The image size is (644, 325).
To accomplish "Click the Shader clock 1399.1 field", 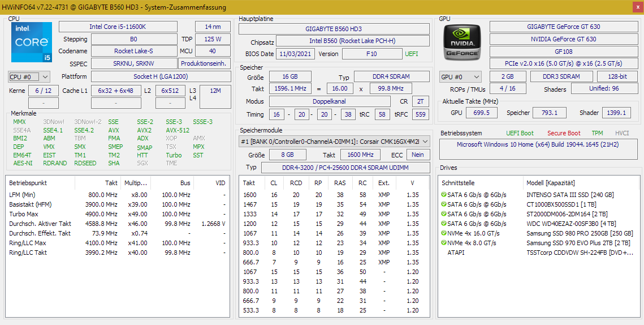I will [616, 113].
